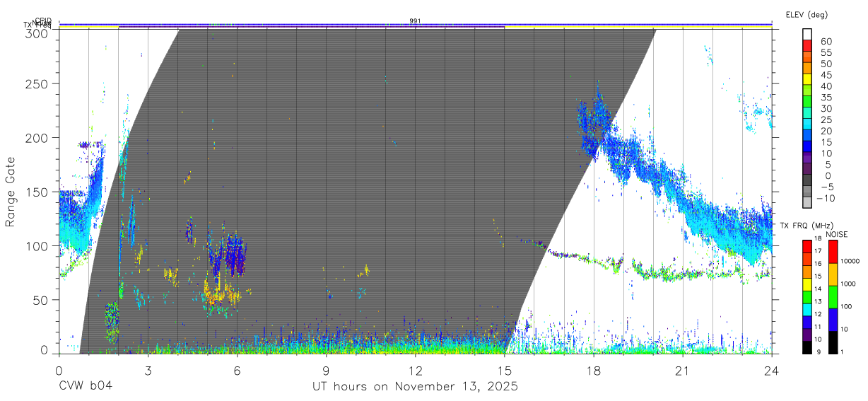
Task: Click the y-axis tick label '250'
Action: coord(37,83)
